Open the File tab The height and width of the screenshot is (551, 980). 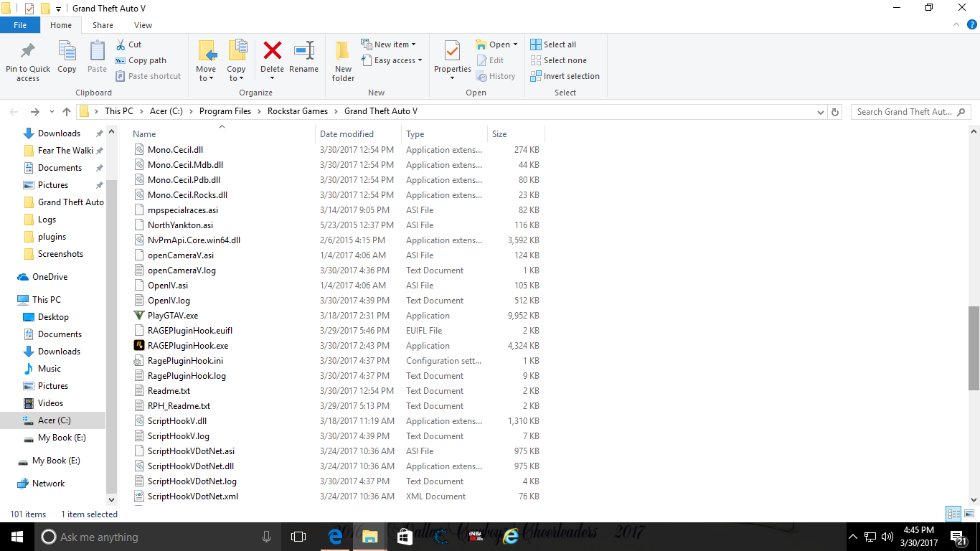[20, 25]
